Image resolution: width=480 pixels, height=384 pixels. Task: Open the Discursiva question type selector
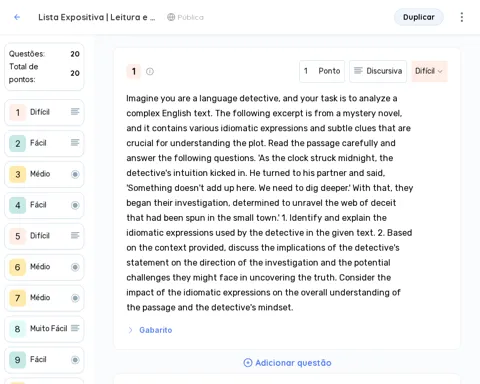[x=378, y=71]
